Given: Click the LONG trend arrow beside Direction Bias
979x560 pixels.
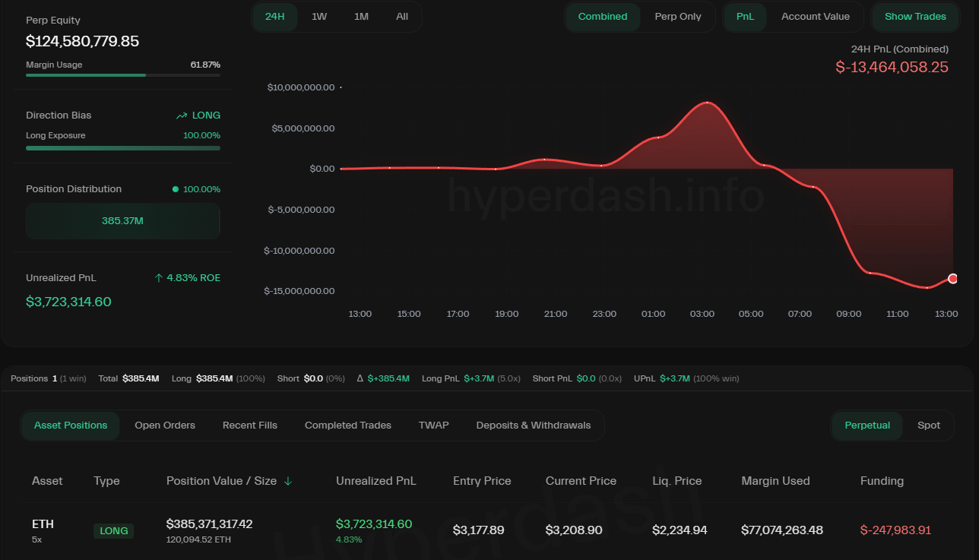Looking at the screenshot, I should [182, 115].
